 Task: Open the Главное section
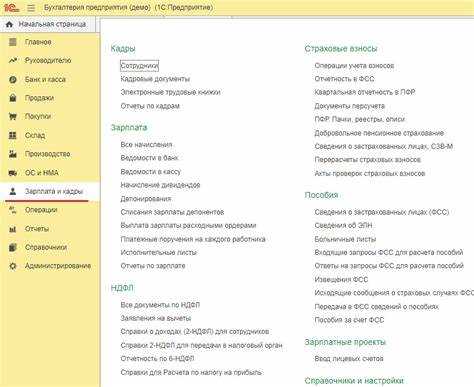tap(38, 42)
